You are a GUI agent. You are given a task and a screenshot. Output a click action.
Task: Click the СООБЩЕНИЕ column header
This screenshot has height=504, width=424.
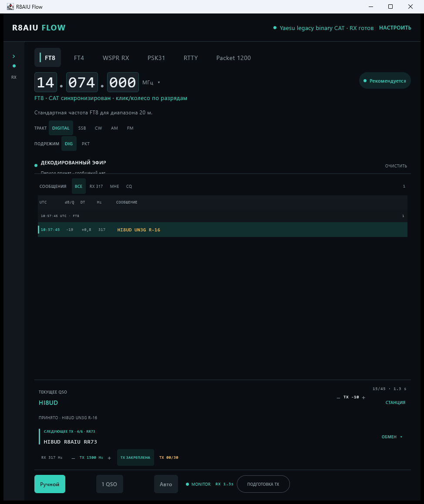point(127,202)
